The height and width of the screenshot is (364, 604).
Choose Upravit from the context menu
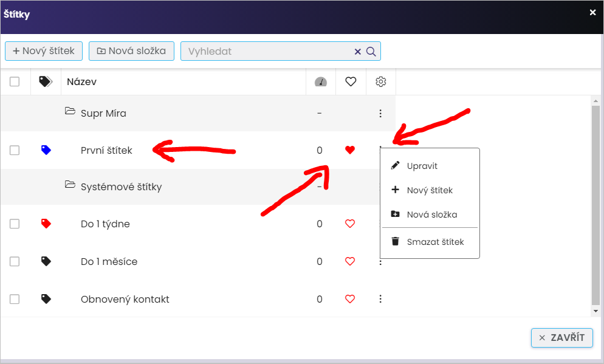pyautogui.click(x=422, y=166)
